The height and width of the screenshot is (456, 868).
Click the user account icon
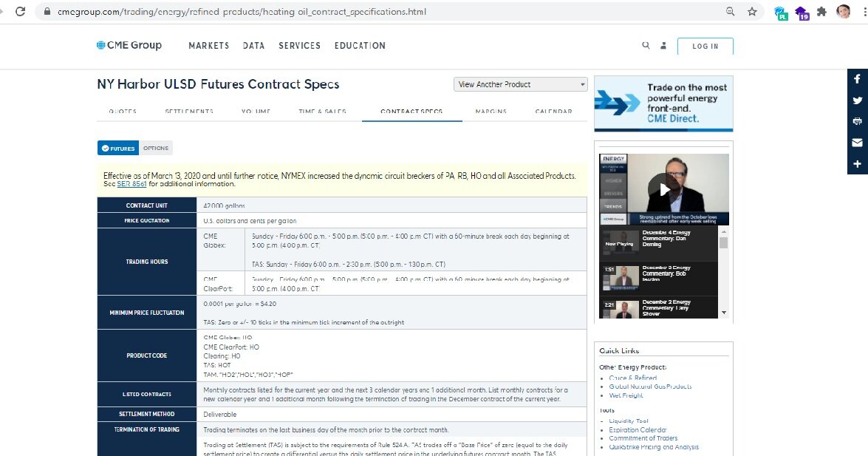663,45
